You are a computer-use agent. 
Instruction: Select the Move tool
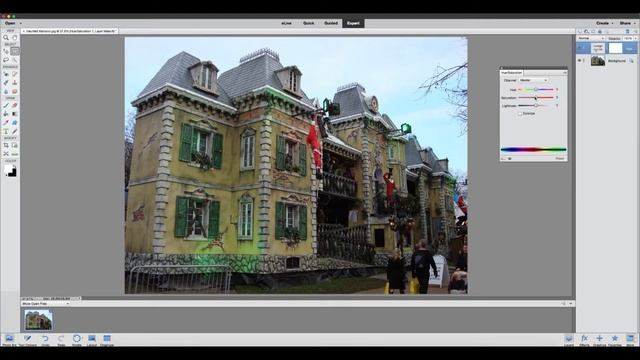click(6, 51)
